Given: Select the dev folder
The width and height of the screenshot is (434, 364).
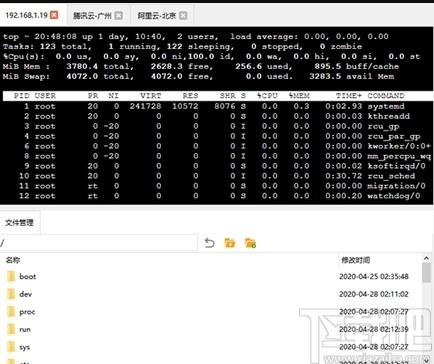Looking at the screenshot, I should pyautogui.click(x=26, y=294).
